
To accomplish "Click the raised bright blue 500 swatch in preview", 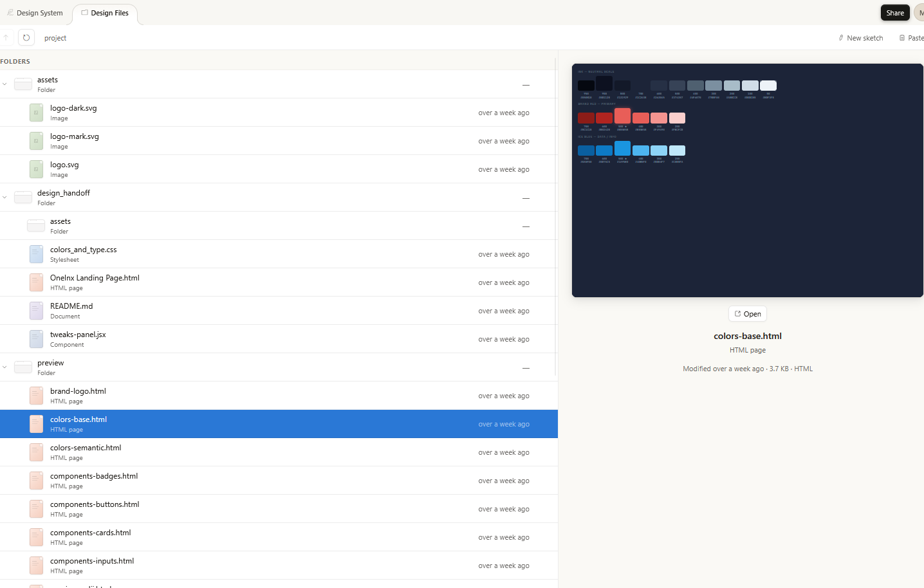I will (x=622, y=148).
